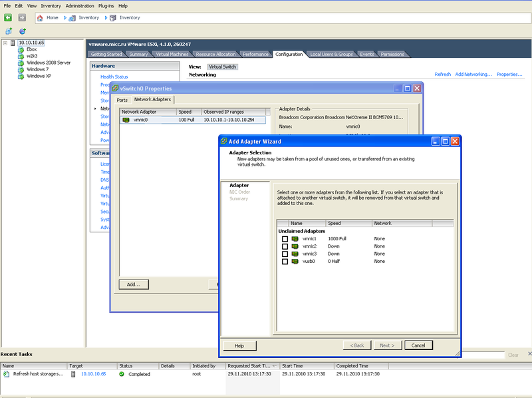Click the vmnic3 network card icon
Viewport: 532px width, 398px height.
pyautogui.click(x=295, y=254)
